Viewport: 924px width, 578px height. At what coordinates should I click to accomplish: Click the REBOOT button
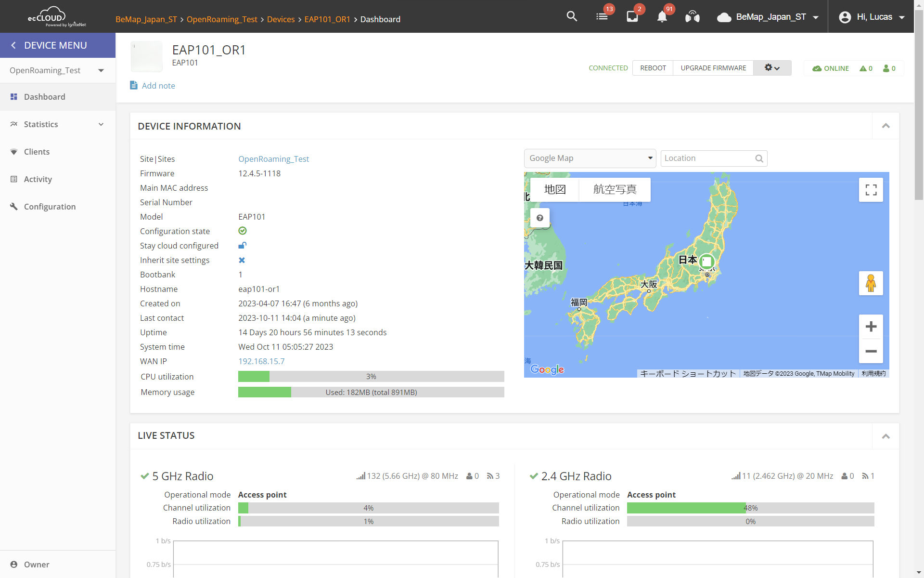(x=653, y=68)
